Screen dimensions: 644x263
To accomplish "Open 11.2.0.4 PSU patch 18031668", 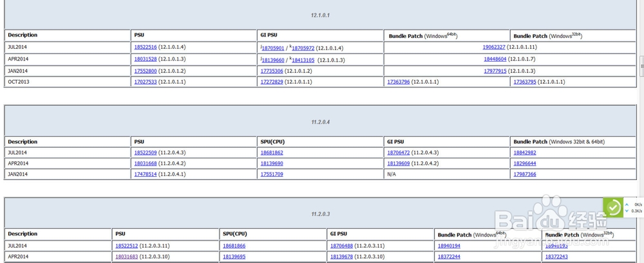I will coord(146,163).
